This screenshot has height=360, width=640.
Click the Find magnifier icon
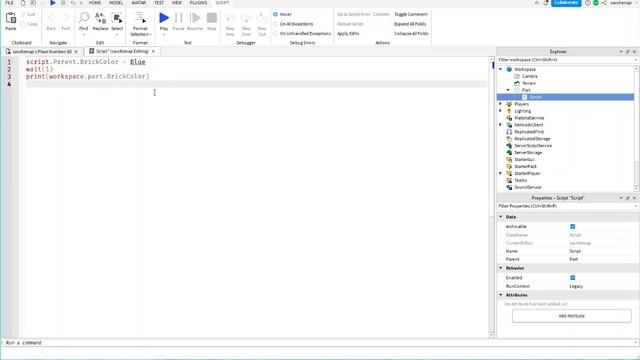(84, 18)
